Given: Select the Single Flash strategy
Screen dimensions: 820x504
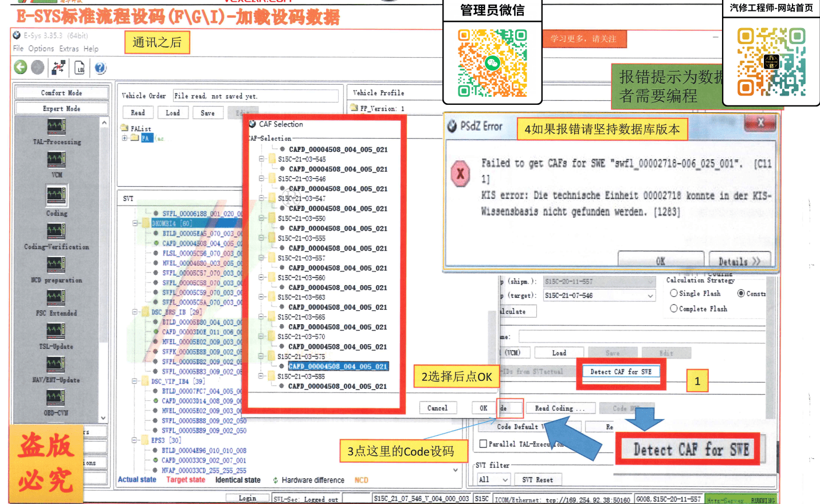Looking at the screenshot, I should 673,293.
